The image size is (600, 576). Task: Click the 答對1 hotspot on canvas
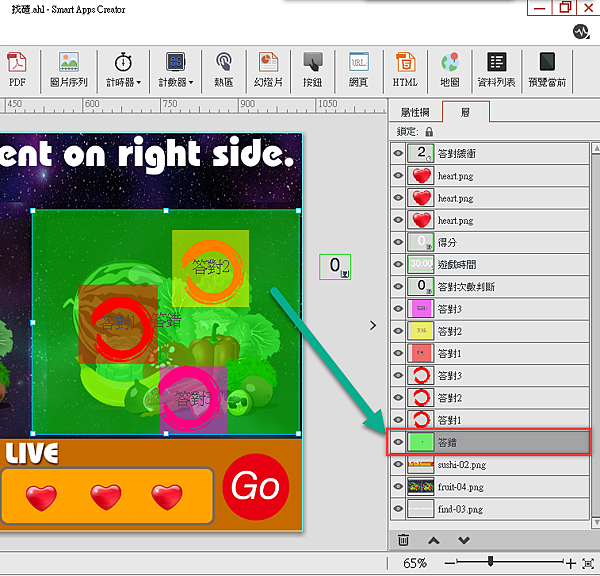118,324
